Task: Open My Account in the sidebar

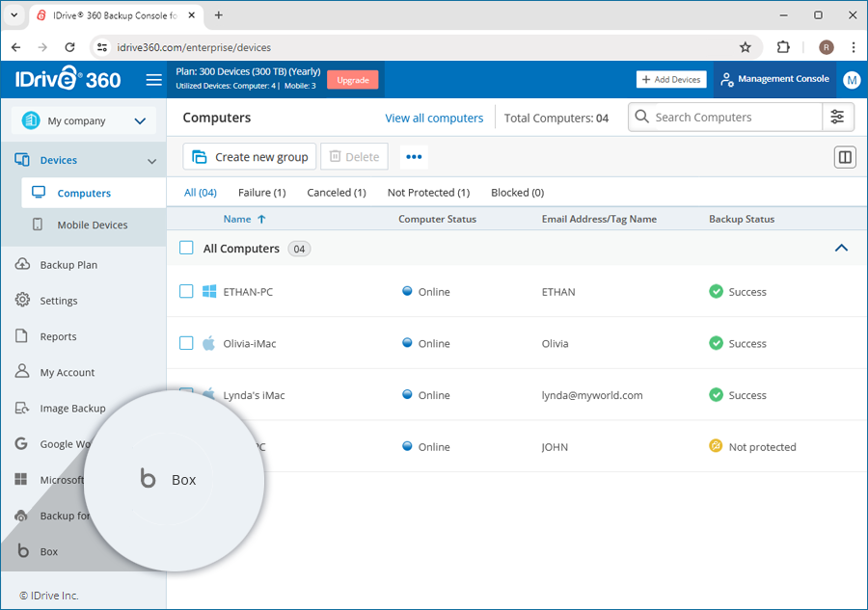Action: 67,373
